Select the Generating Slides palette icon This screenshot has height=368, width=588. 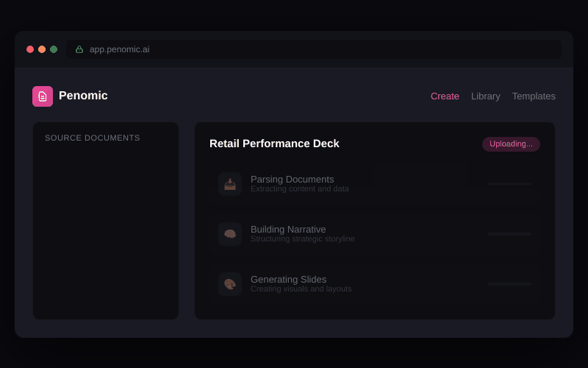tap(230, 284)
